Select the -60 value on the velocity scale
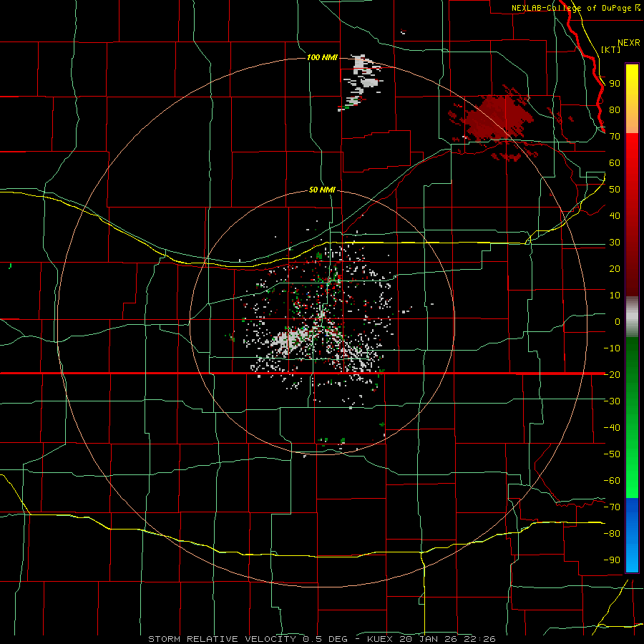Image resolution: width=644 pixels, height=644 pixels. (x=612, y=481)
